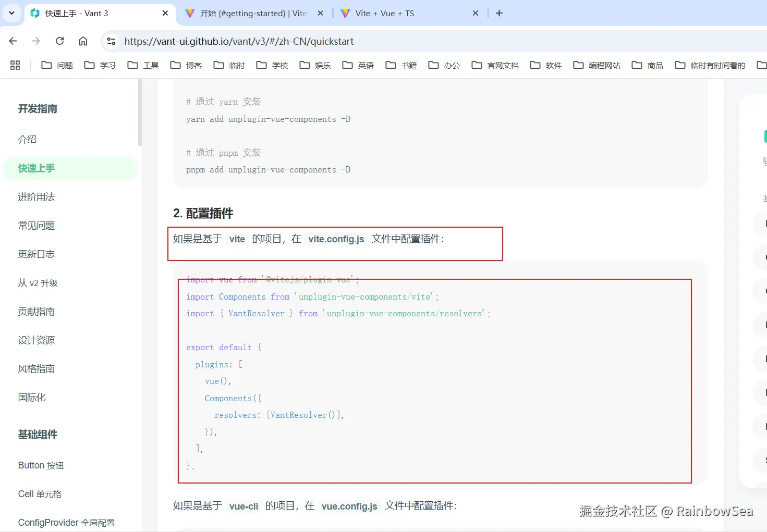This screenshot has height=532, width=767.
Task: Click the yarn add unplugin-vue-components command
Action: (268, 119)
